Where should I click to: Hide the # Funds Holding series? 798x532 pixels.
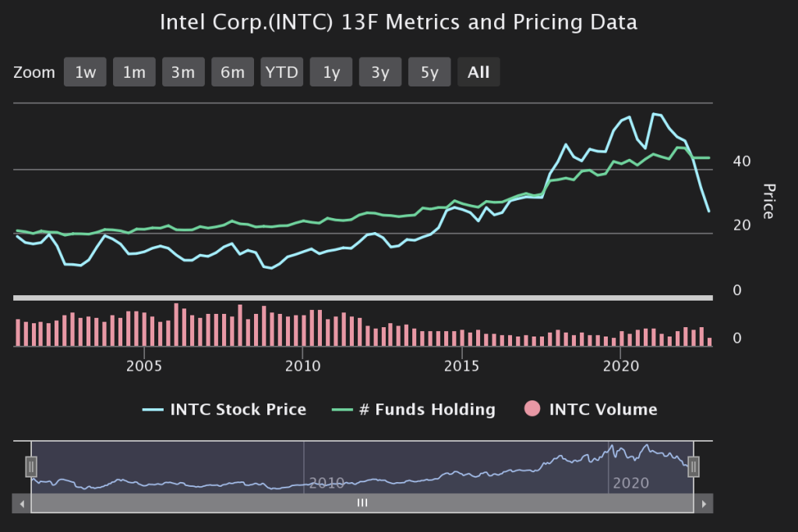pyautogui.click(x=426, y=410)
